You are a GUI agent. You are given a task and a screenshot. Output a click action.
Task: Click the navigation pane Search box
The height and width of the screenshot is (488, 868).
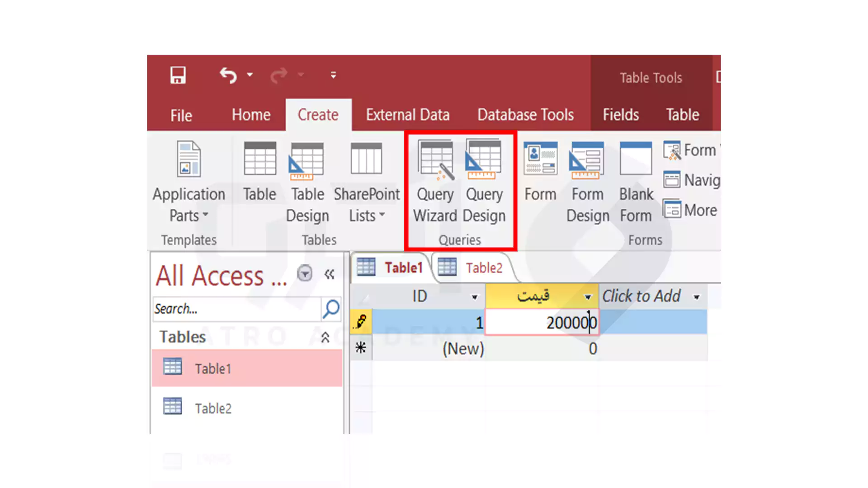pyautogui.click(x=237, y=309)
